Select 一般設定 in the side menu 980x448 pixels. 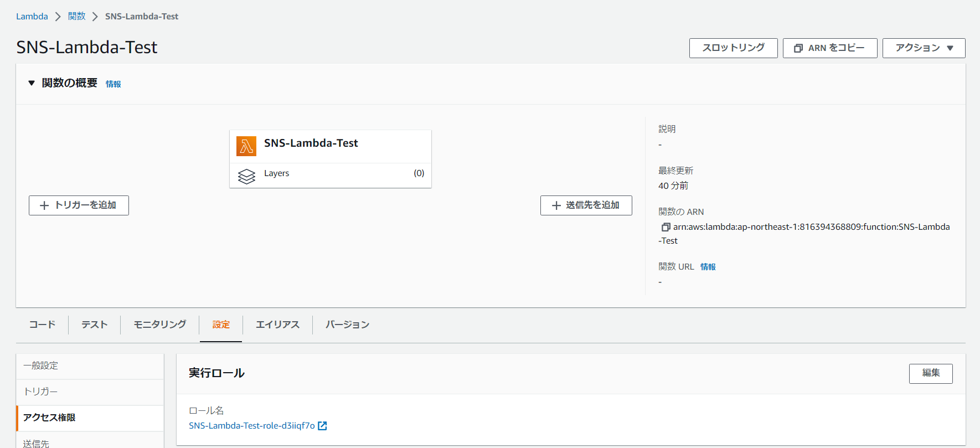(x=90, y=366)
